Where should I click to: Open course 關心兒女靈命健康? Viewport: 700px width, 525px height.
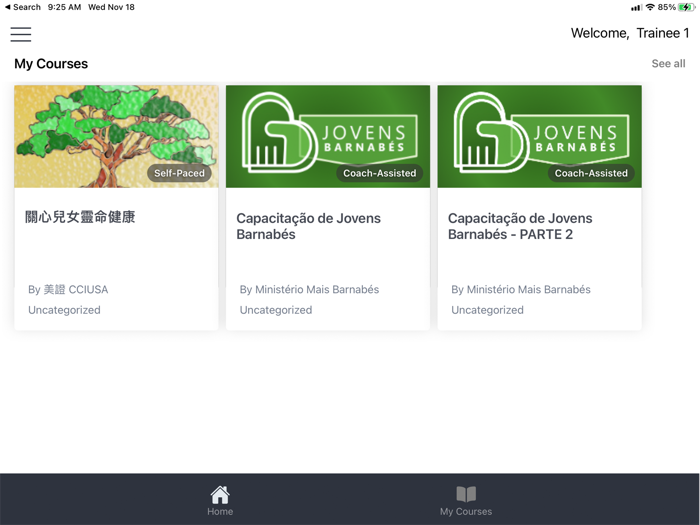(80, 217)
